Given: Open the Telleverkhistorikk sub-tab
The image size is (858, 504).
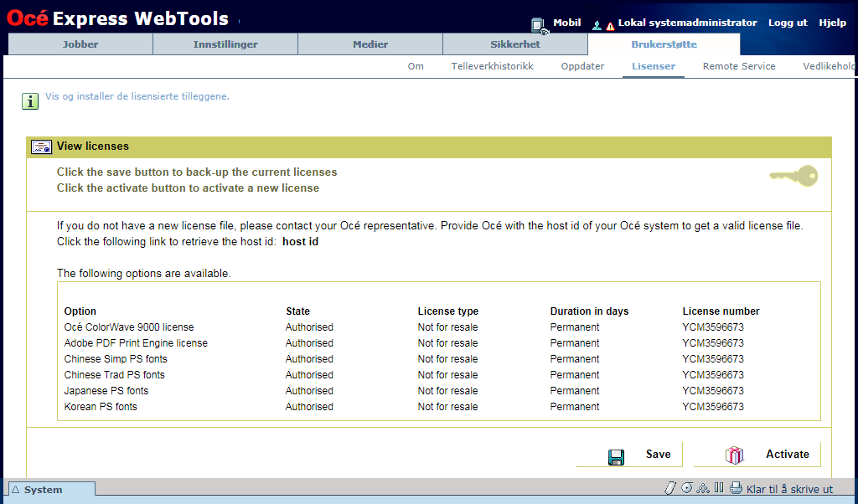Looking at the screenshot, I should [x=493, y=66].
